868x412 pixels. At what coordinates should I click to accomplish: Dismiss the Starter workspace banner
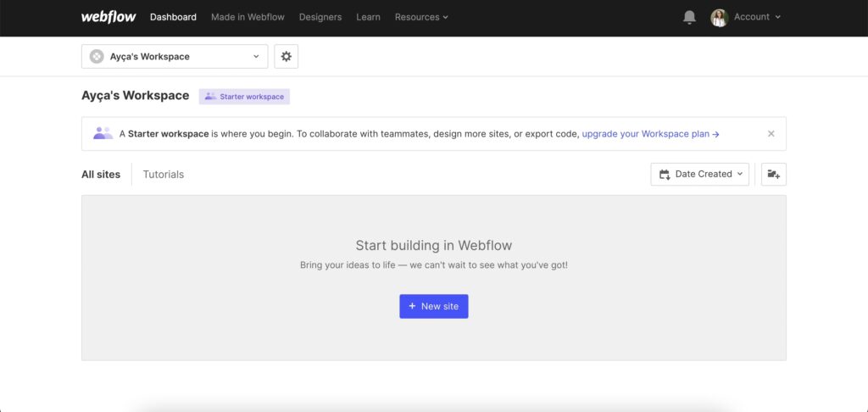(771, 133)
